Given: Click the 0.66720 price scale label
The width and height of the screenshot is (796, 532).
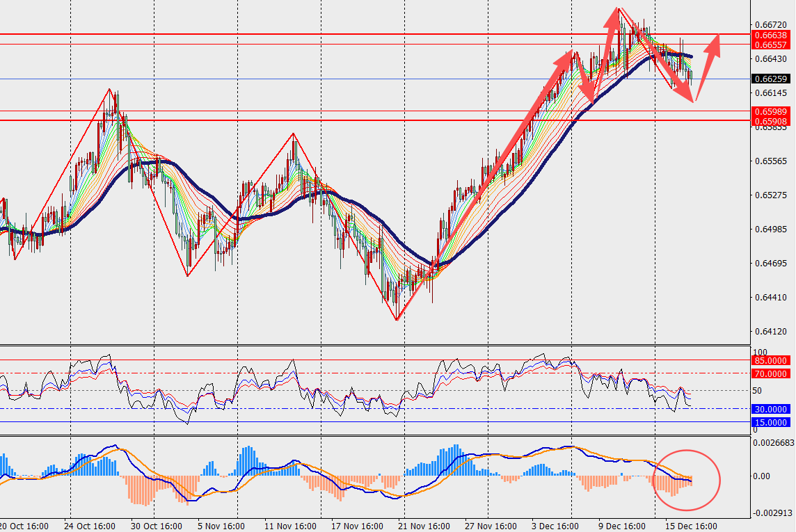Looking at the screenshot, I should pos(770,24).
